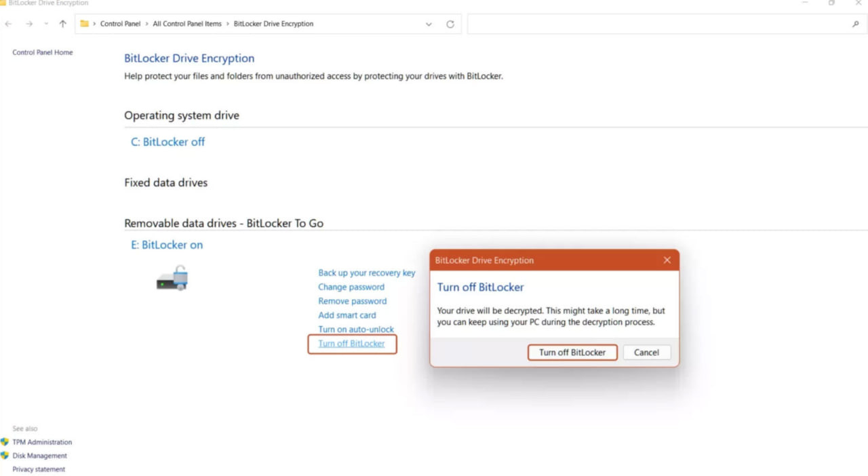Navigate back using the back arrow
Screen dimensions: 868x476
point(7,24)
